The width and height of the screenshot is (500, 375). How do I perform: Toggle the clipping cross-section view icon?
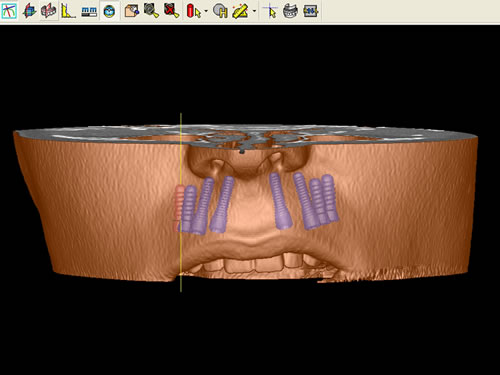tap(49, 11)
